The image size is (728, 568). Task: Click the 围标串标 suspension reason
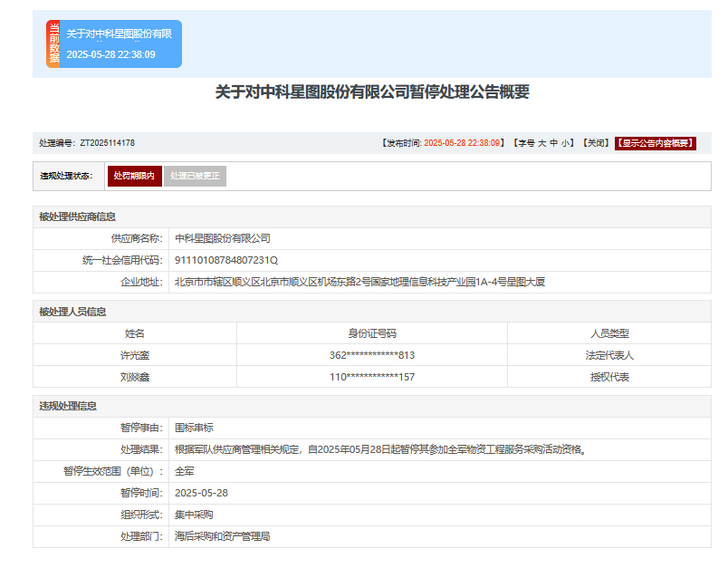coord(194,428)
